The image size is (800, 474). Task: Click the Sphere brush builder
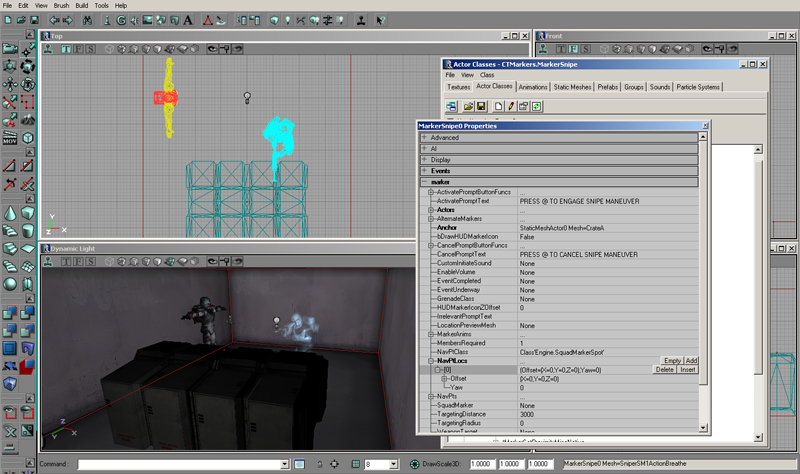tap(10, 284)
